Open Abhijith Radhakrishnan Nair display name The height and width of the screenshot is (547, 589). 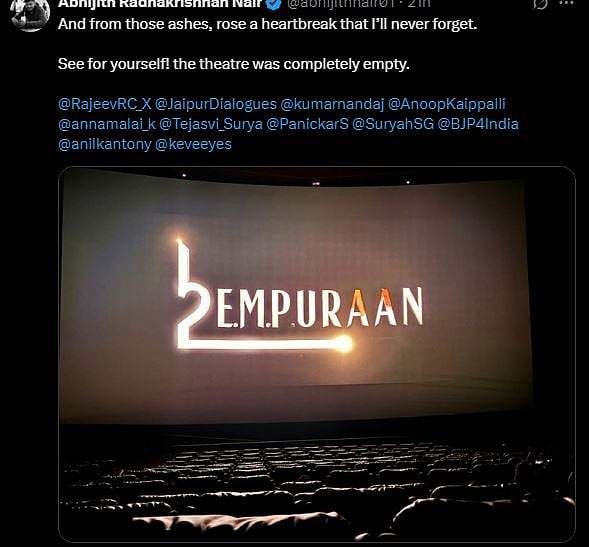click(160, 4)
